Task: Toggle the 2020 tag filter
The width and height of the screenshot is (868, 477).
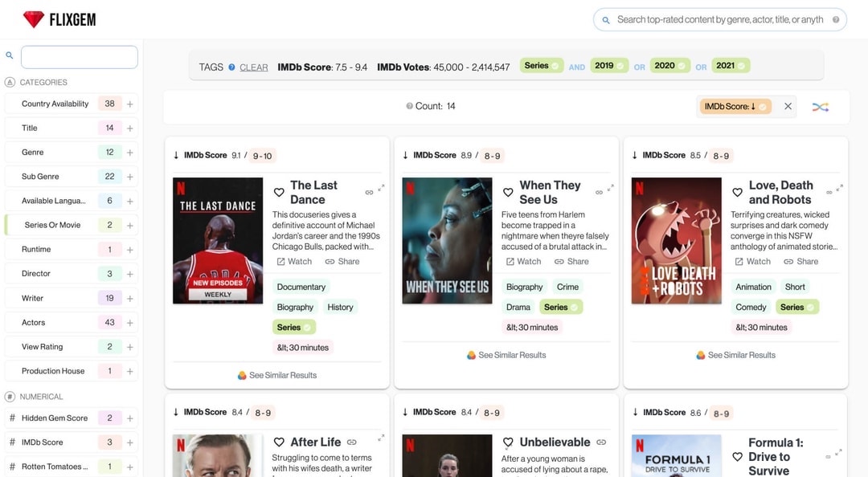Action: (x=669, y=65)
